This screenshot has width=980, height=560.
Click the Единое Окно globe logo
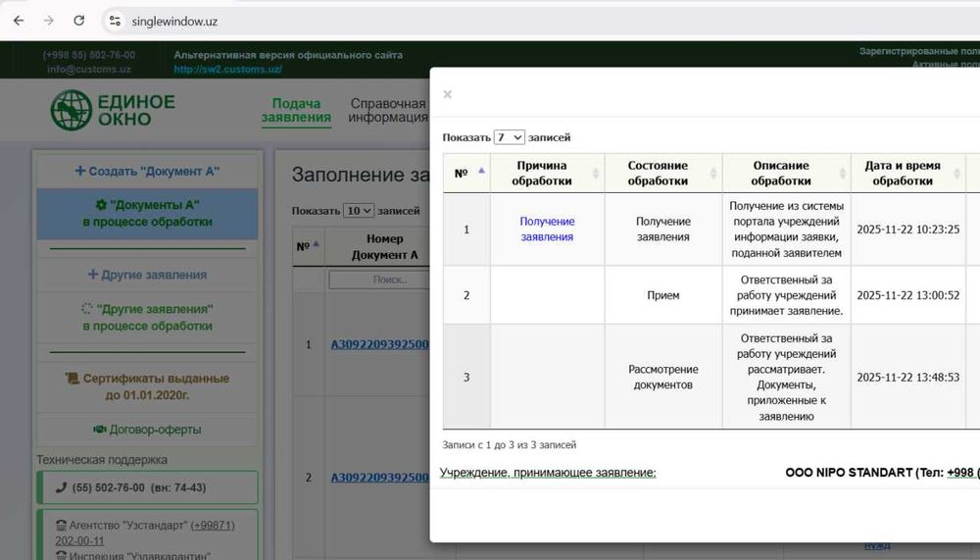tap(72, 110)
